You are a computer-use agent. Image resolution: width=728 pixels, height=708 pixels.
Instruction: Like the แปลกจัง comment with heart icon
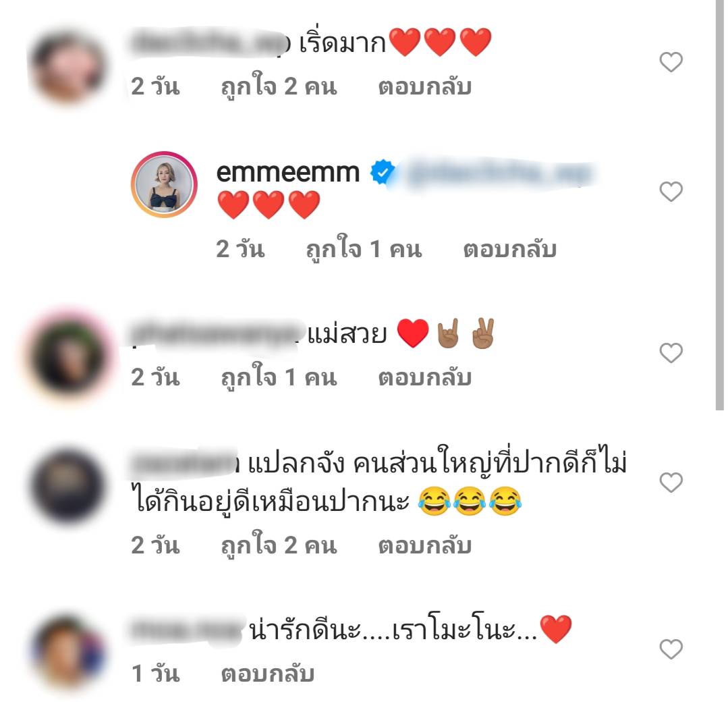coord(671,482)
